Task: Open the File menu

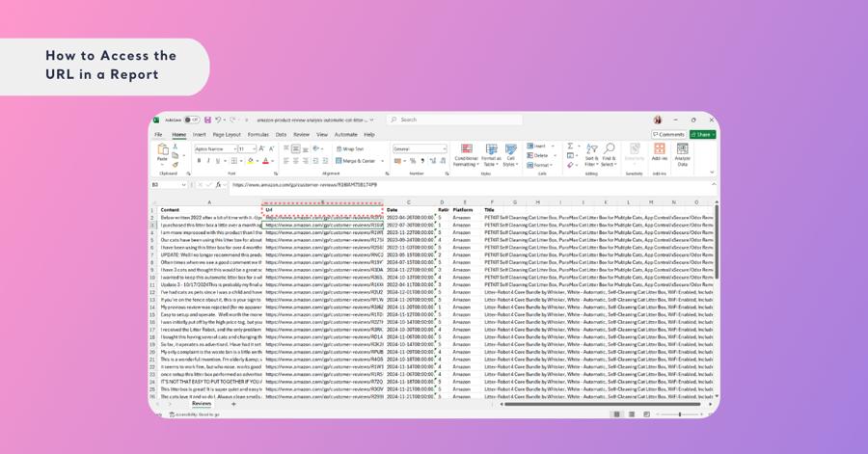Action: point(158,134)
